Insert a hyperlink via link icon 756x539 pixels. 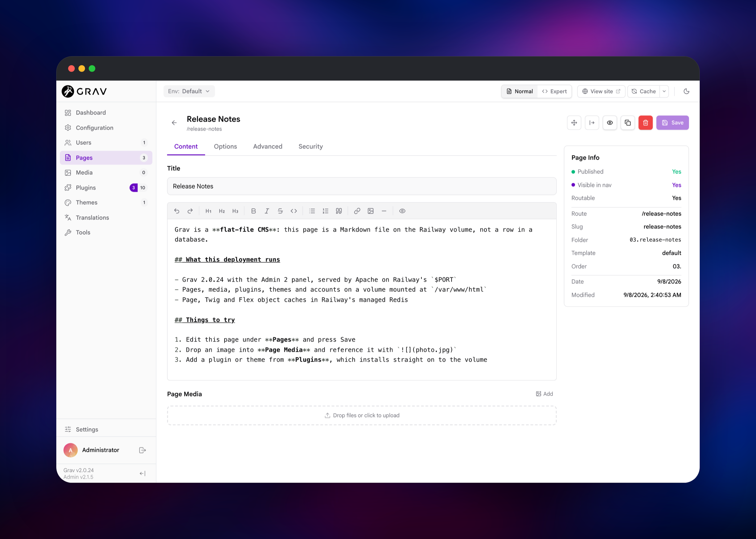(357, 211)
